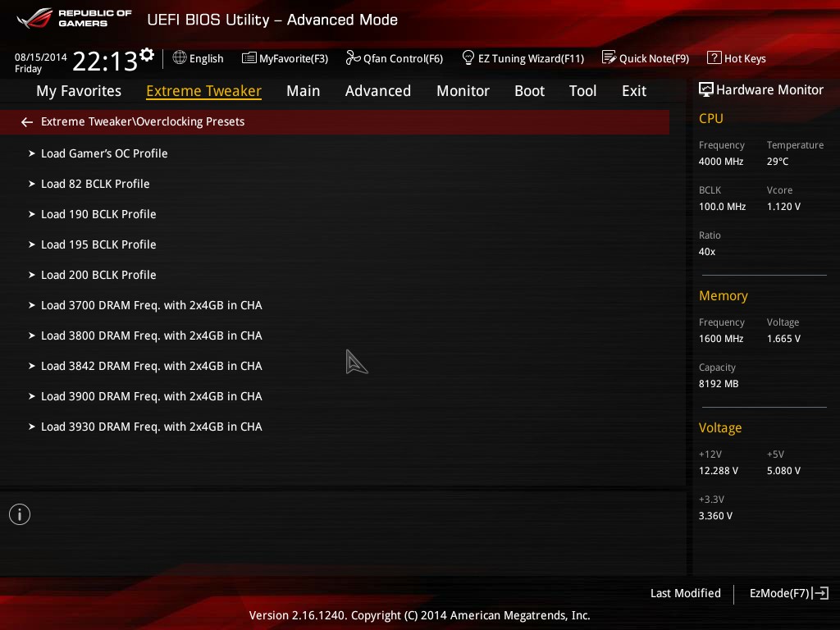Select Load 3800 DRAM Freq. with 2x4GB text
The height and width of the screenshot is (630, 840).
coord(152,336)
